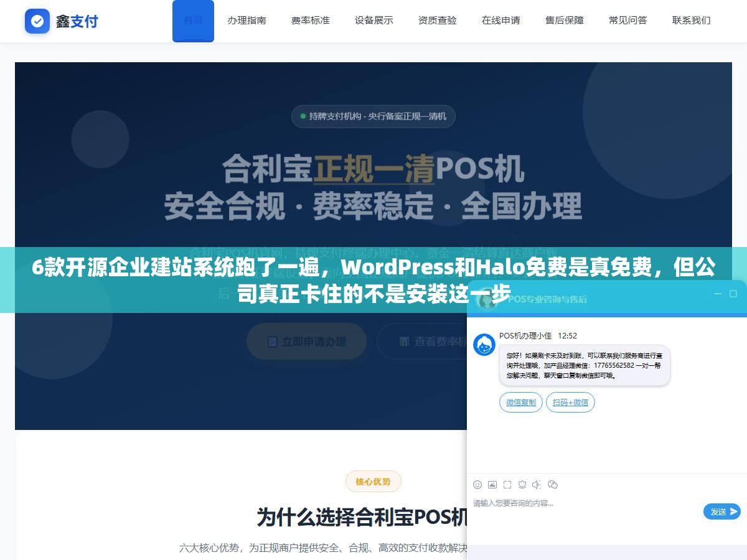The image size is (747, 560).
Task: Click the 持牌支付机构 badge on the banner
Action: [x=374, y=116]
